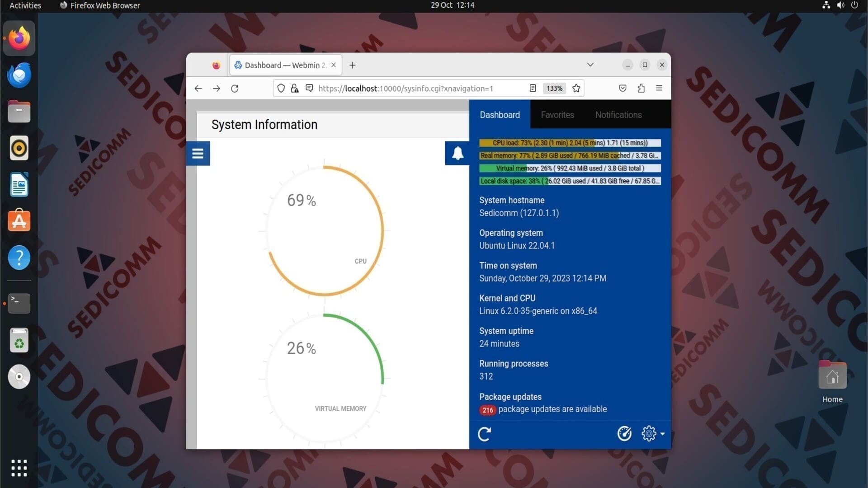Open the Firefox Web Browser app menu
Screen dimensions: 868x488
tap(100, 5)
